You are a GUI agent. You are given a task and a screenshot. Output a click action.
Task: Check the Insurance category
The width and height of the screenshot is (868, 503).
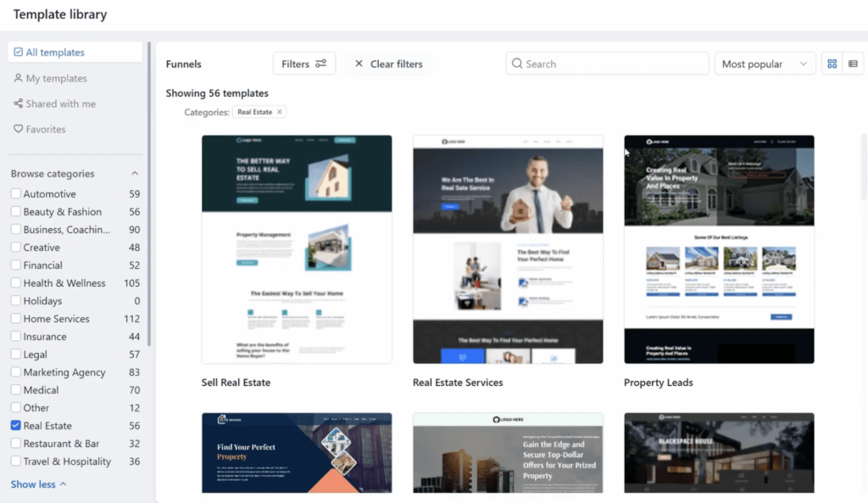pos(15,336)
